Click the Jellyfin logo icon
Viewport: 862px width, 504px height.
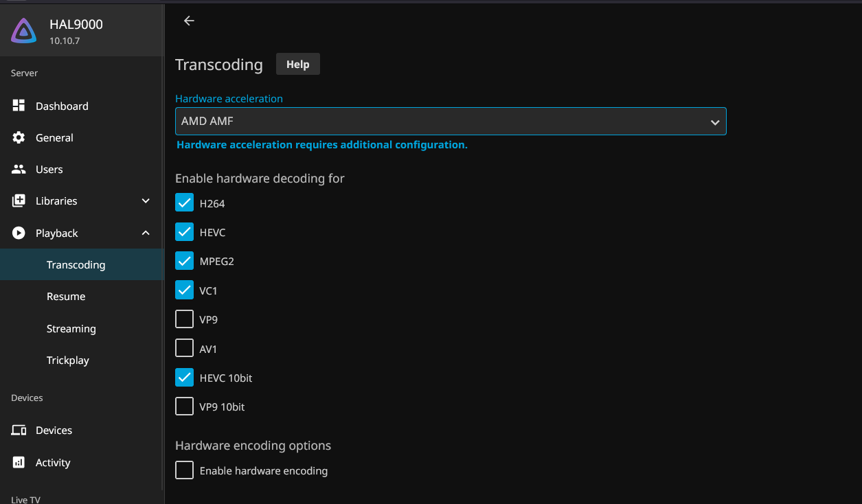(x=24, y=31)
